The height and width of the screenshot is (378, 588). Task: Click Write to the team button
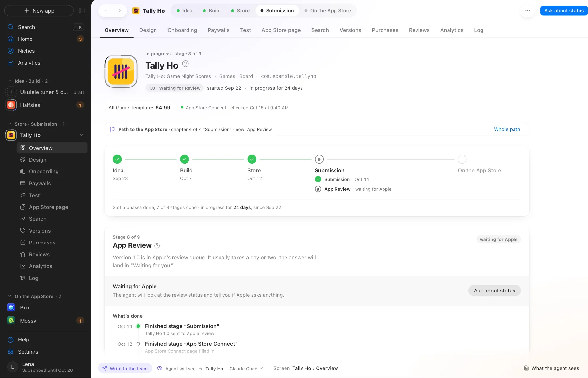[125, 369]
